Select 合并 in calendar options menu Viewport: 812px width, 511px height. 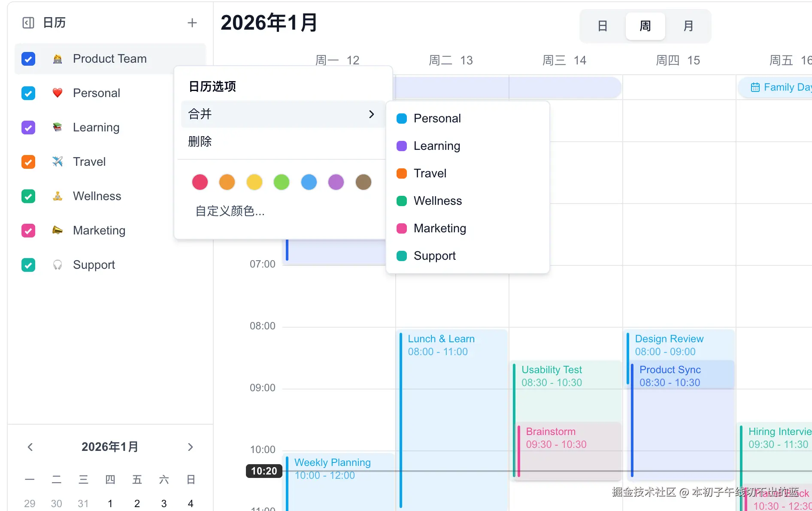(282, 114)
